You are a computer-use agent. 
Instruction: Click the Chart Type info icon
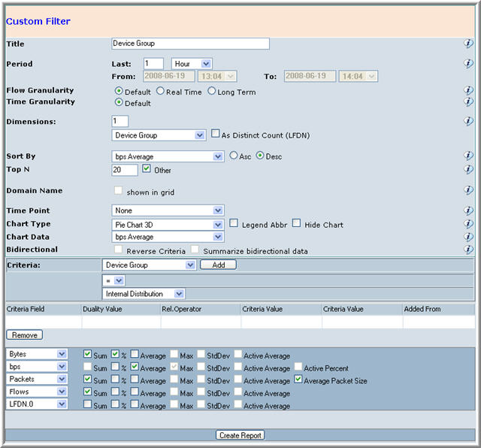pos(468,224)
